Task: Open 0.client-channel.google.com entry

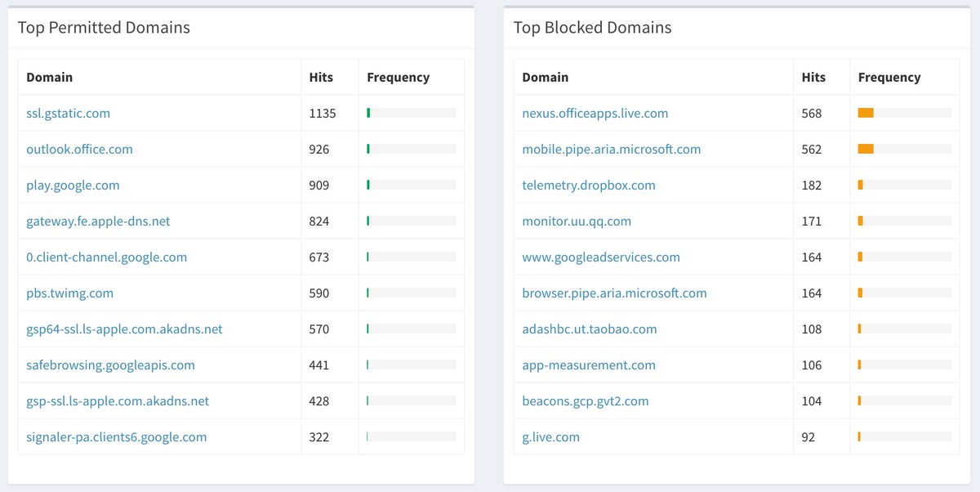Action: [106, 257]
